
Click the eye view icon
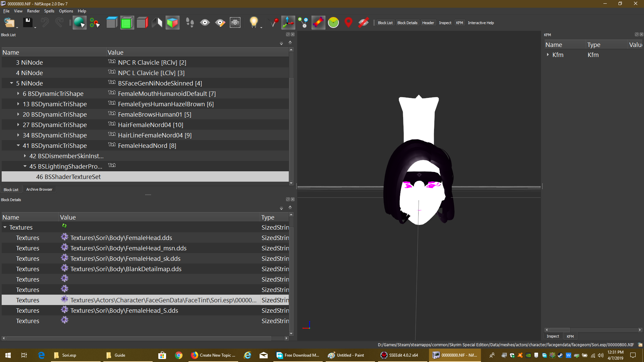(205, 22)
